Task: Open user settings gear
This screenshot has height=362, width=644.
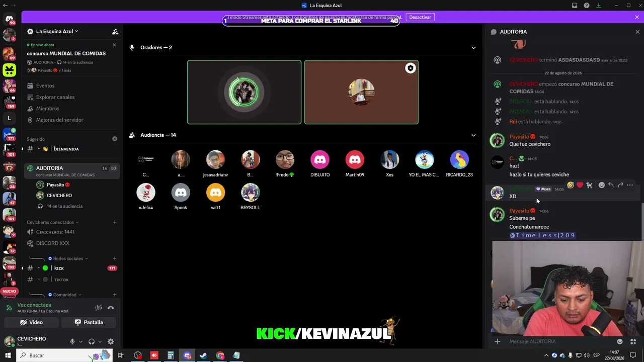Action: 111,341
